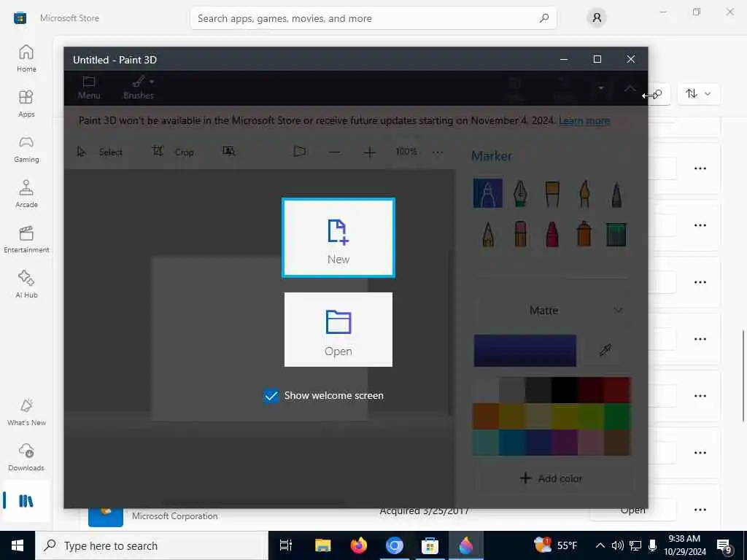Click the Store search magnifier icon

[544, 18]
